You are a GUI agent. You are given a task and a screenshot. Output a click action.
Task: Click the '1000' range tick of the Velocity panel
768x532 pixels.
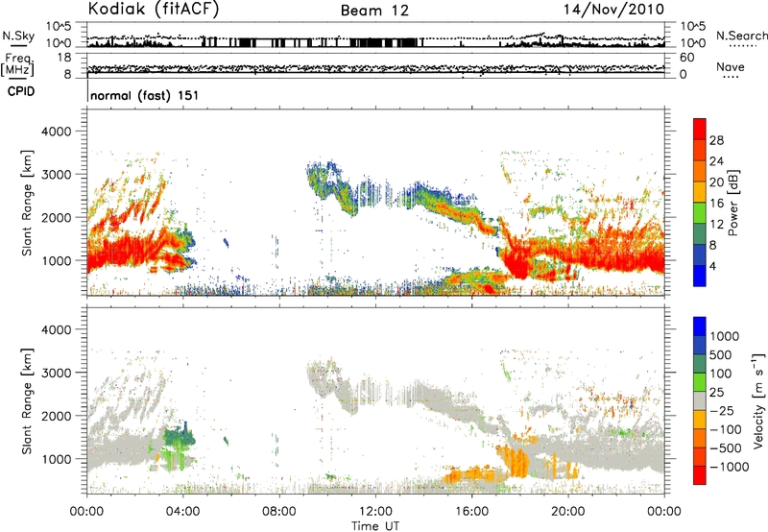[x=56, y=459]
